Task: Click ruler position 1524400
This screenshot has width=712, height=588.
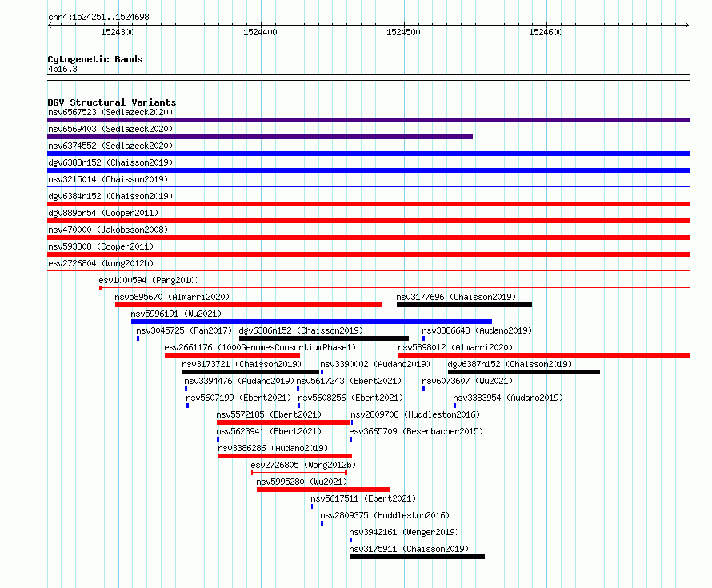Action: [x=260, y=32]
